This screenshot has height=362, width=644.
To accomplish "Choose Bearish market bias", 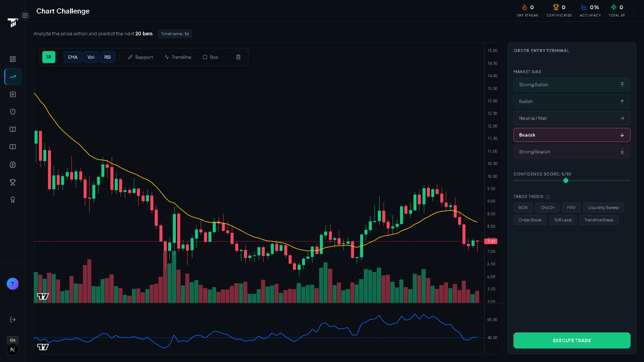I will pyautogui.click(x=572, y=135).
